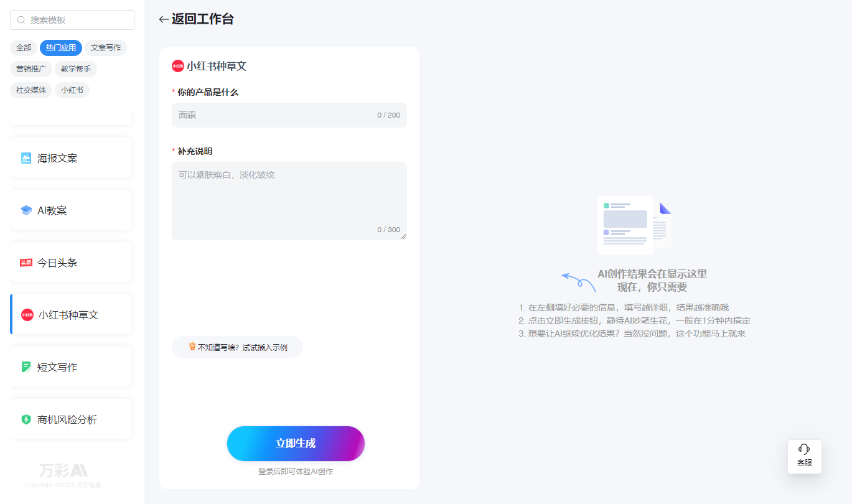
Task: Click the 小红书种草文 sidebar logo icon
Action: (x=27, y=315)
